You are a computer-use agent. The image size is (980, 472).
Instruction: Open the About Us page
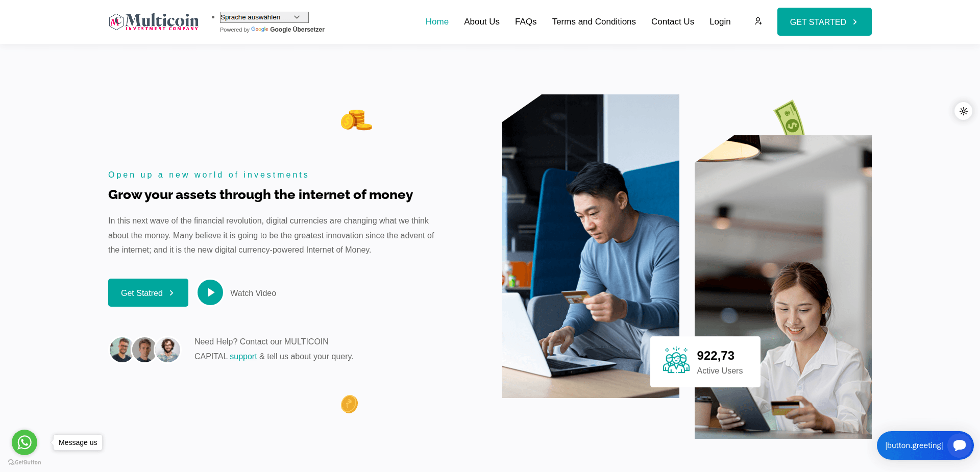point(482,21)
